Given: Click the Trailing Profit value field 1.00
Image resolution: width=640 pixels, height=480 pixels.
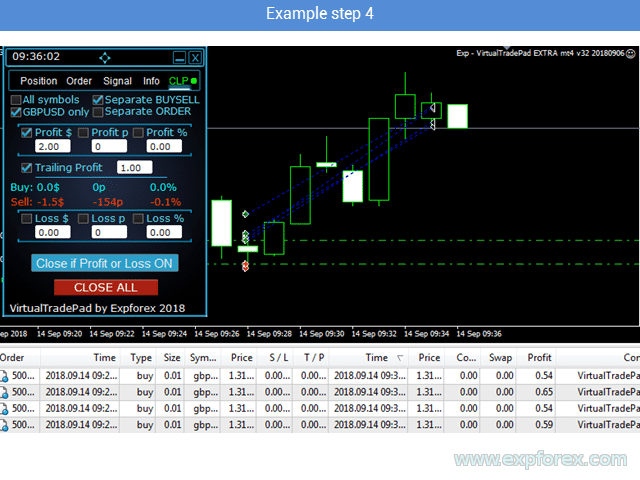Looking at the screenshot, I should point(135,168).
